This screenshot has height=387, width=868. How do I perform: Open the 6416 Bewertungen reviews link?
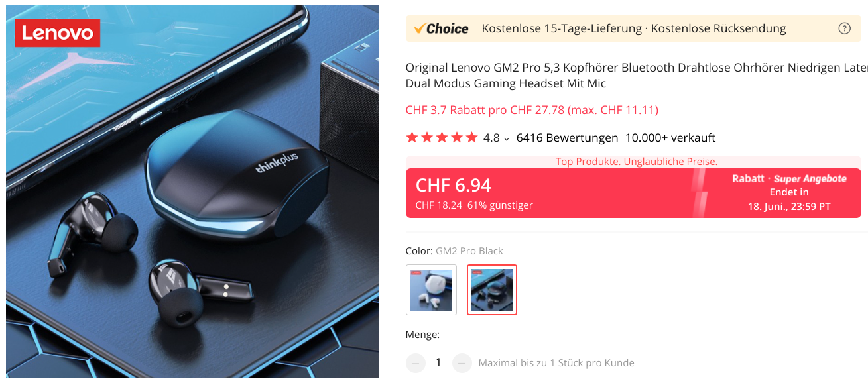[x=567, y=138]
